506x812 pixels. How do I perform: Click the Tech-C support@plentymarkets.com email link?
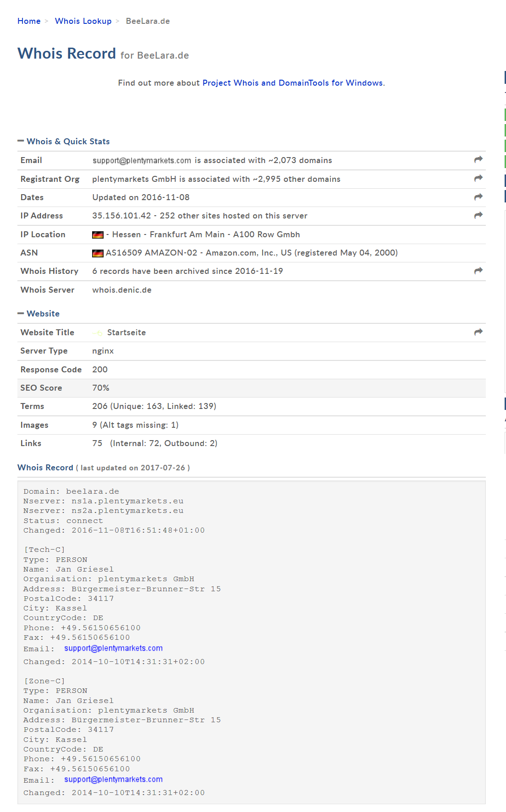coord(113,648)
